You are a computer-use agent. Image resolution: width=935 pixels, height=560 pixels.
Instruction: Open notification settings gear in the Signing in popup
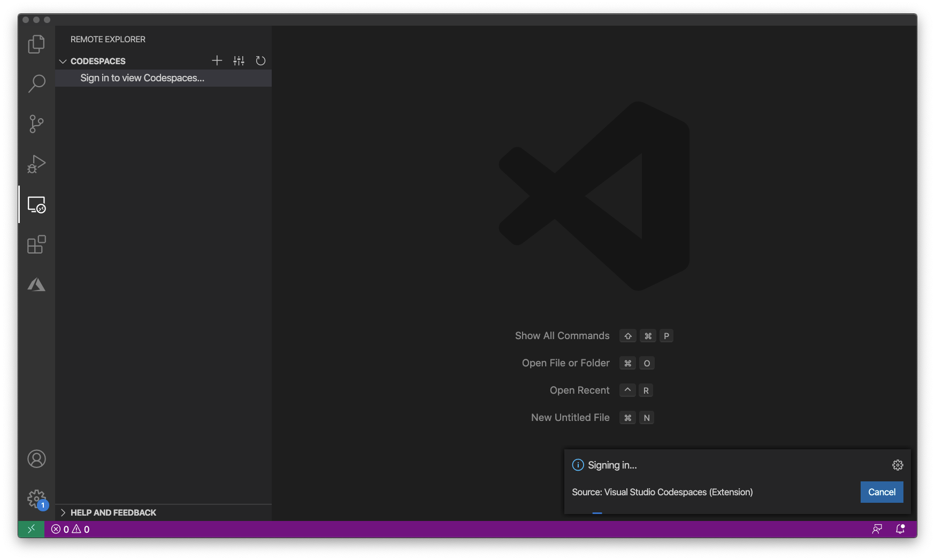coord(898,465)
